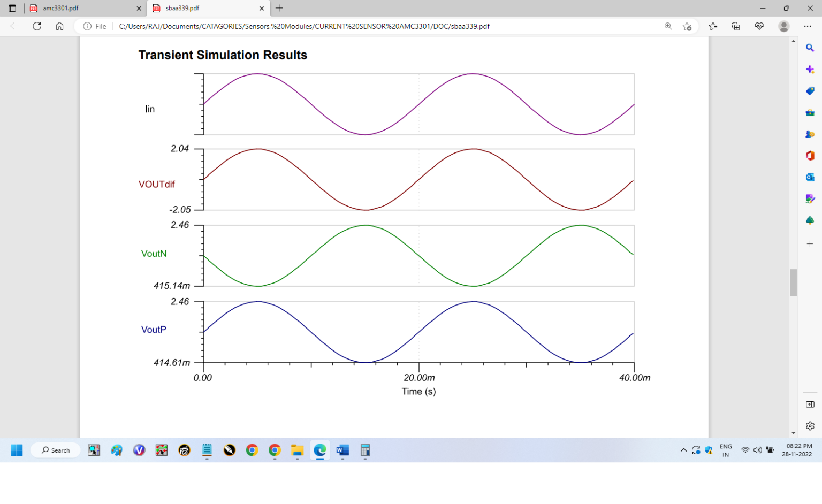The image size is (822, 504).
Task: Go to the browser home page
Action: (59, 26)
